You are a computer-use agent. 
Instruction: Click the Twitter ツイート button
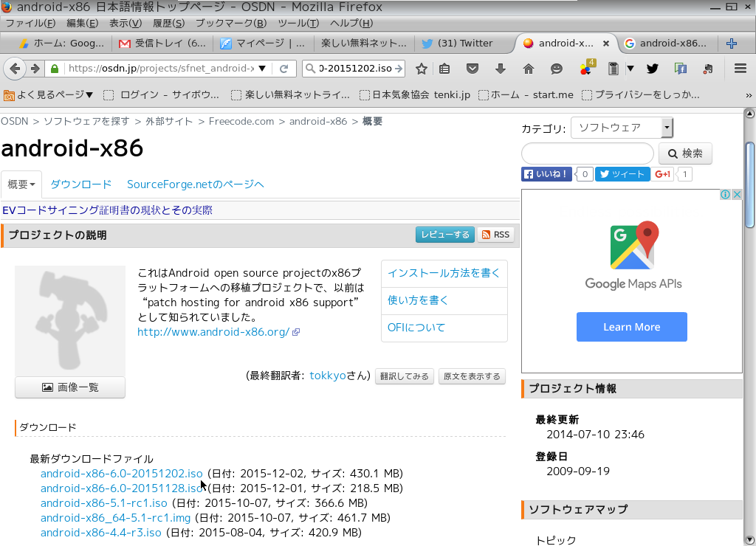622,174
